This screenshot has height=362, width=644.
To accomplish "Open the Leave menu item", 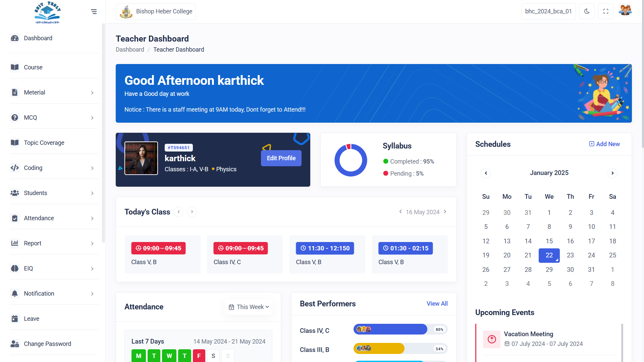I will [x=32, y=319].
